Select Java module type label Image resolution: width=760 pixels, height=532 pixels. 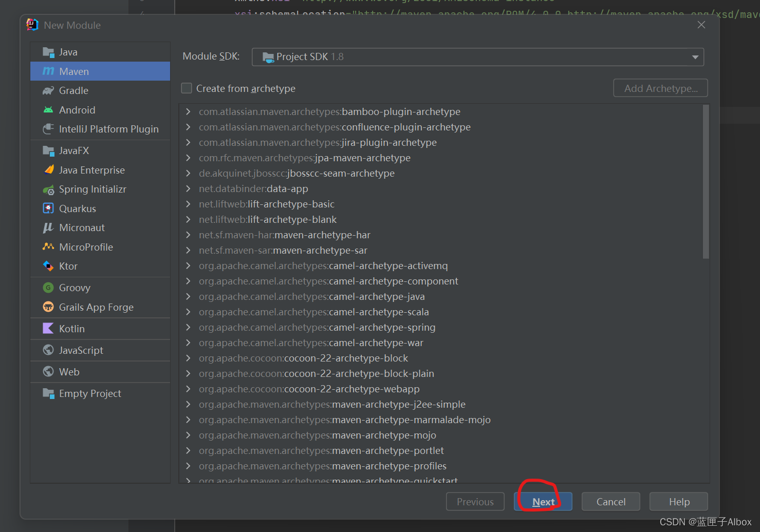click(68, 52)
